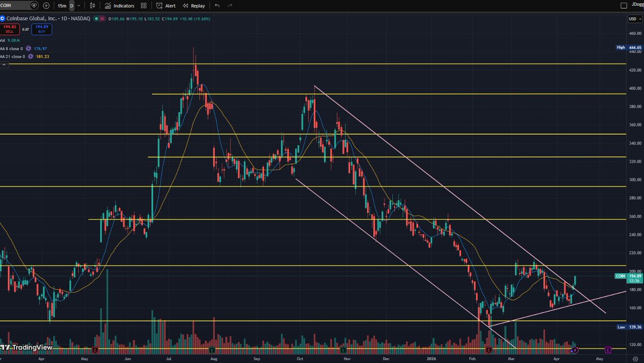Screen dimensions: 644x363
Task: Open the COIN symbol search box
Action: click(x=15, y=5)
